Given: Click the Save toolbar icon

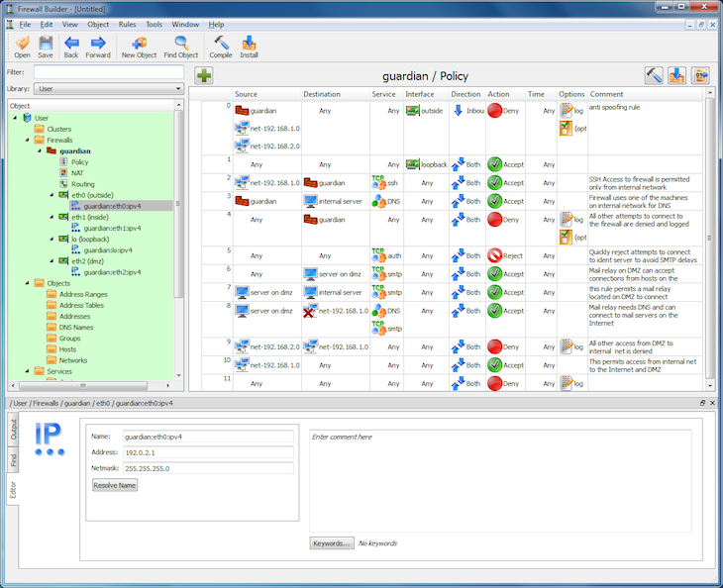Looking at the screenshot, I should tap(46, 46).
